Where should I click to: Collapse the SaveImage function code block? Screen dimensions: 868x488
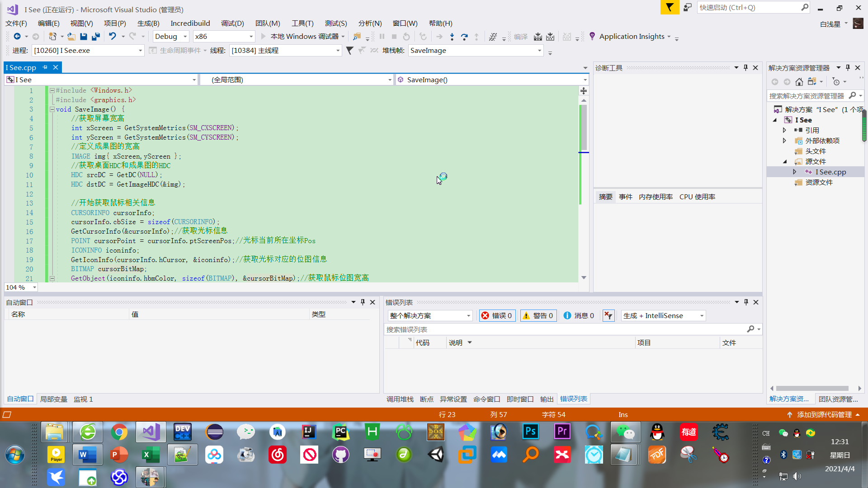click(52, 109)
